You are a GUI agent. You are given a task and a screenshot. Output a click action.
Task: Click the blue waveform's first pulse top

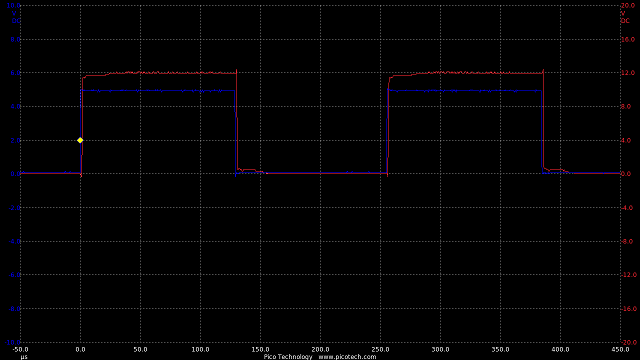158,91
